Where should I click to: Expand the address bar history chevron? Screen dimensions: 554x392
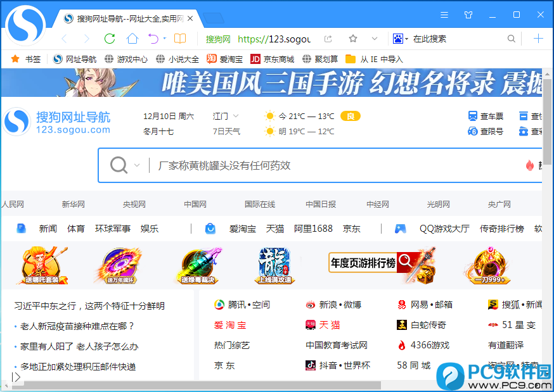point(375,39)
